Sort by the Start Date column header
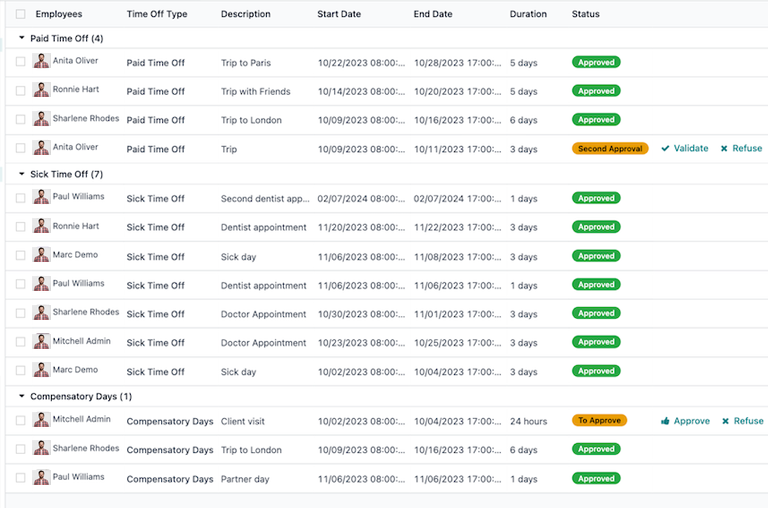Image resolution: width=768 pixels, height=508 pixels. [x=341, y=15]
